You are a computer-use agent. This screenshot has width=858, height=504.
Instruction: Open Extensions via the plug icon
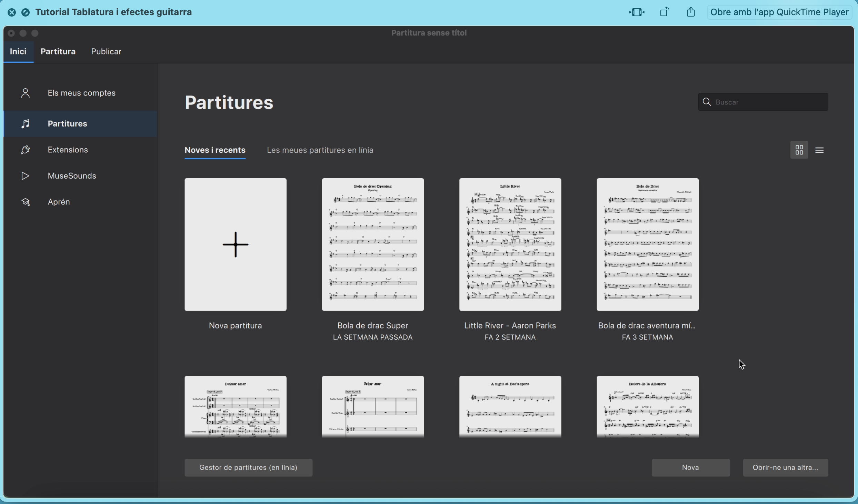25,150
